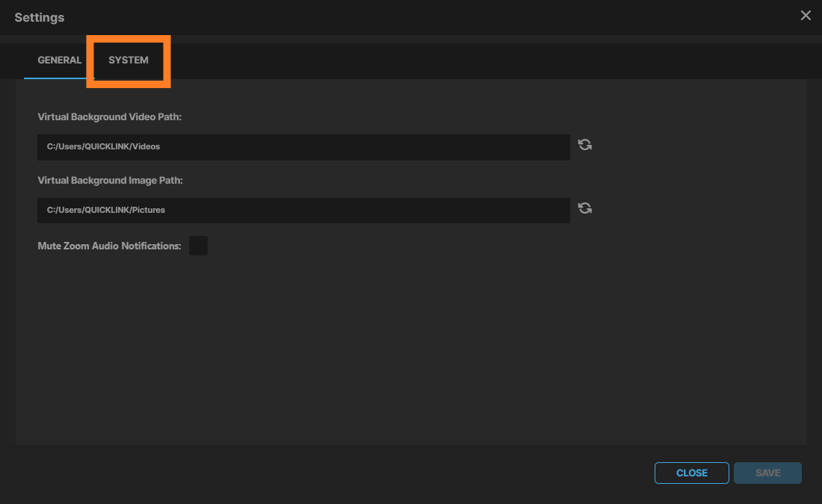
Task: Reset the Virtual Background Image Path
Action: coord(585,208)
